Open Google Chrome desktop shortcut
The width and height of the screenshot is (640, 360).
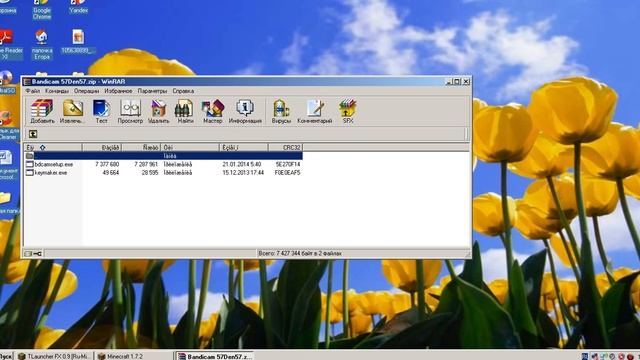[x=42, y=9]
